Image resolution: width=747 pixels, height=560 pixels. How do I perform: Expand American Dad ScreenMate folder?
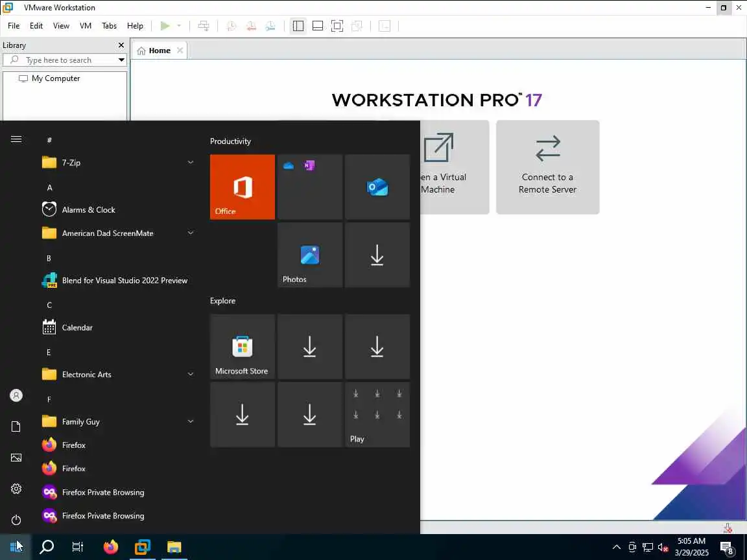(117, 233)
